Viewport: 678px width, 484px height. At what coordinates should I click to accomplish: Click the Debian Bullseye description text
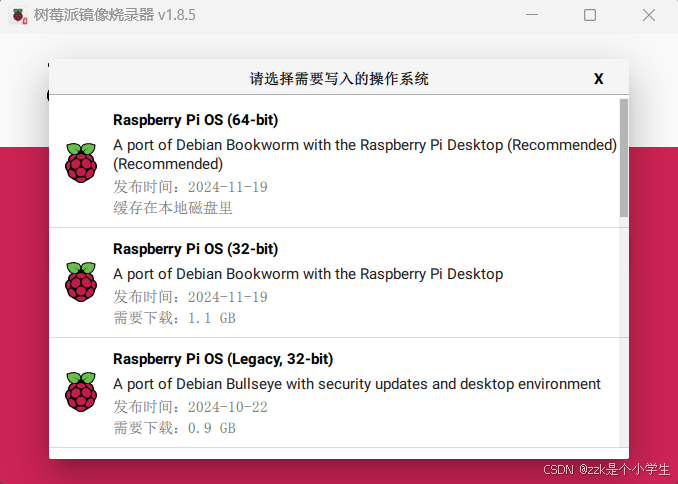[x=357, y=384]
